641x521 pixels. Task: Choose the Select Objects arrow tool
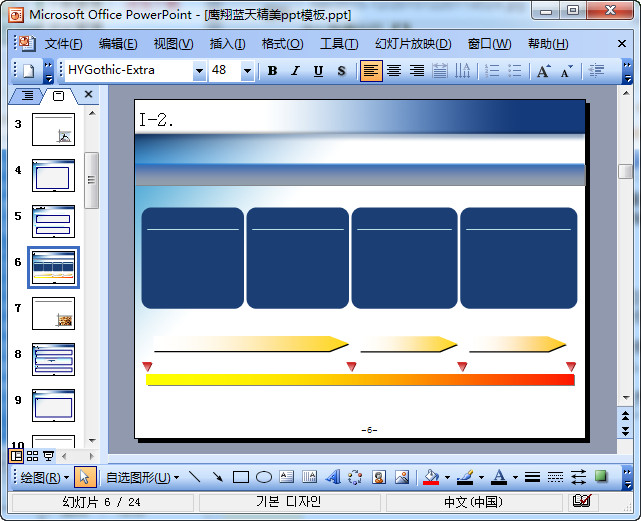85,477
